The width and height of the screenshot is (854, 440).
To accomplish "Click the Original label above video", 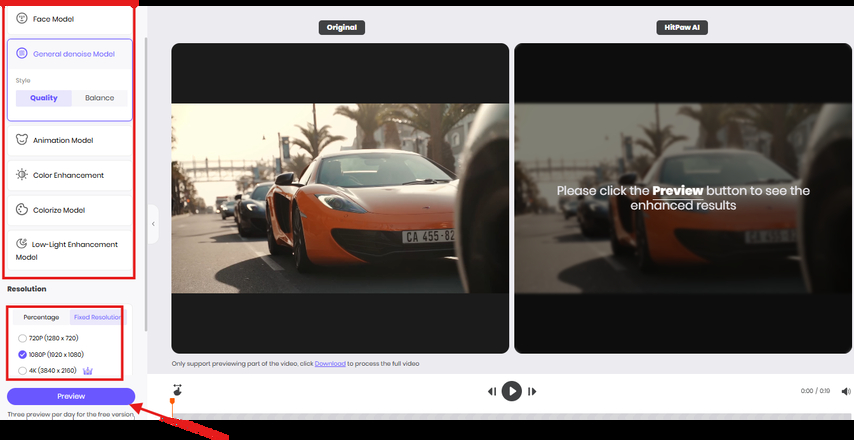I will 341,27.
